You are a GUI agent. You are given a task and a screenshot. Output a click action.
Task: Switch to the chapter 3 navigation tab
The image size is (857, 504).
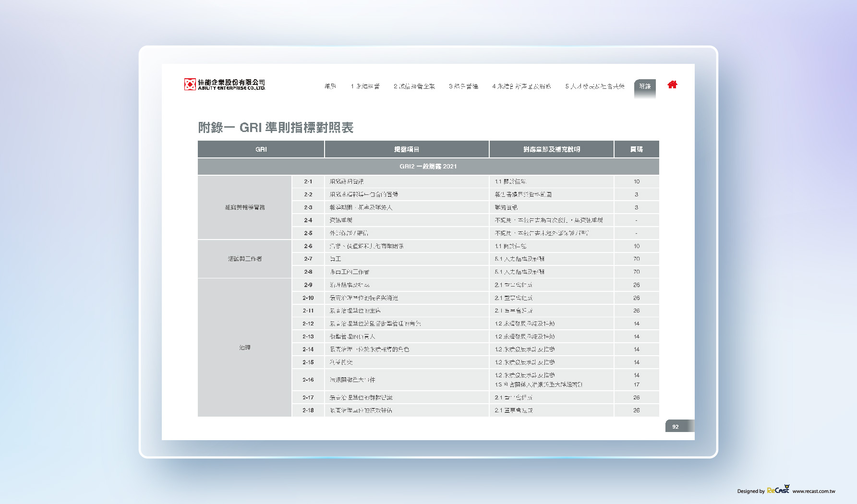(463, 86)
